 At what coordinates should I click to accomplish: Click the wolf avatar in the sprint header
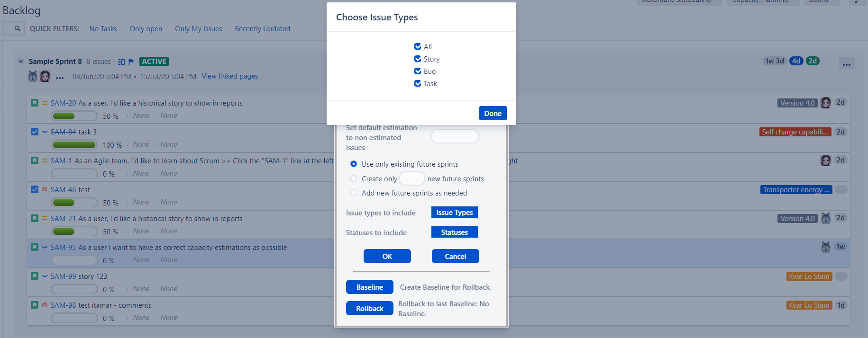coord(33,76)
